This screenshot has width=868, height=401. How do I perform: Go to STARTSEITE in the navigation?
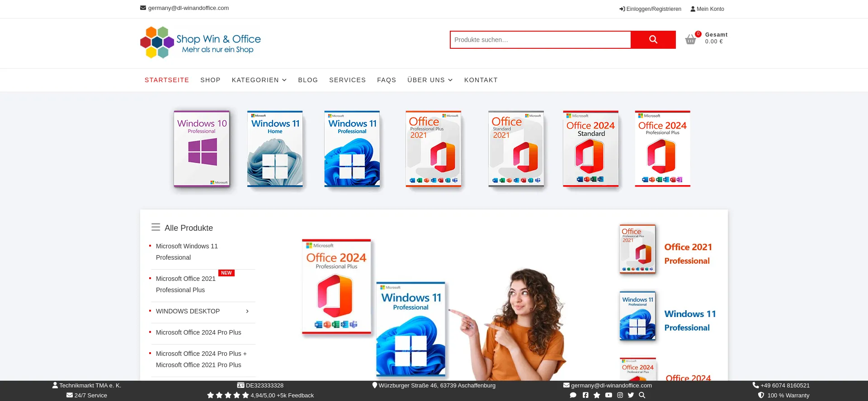point(167,80)
